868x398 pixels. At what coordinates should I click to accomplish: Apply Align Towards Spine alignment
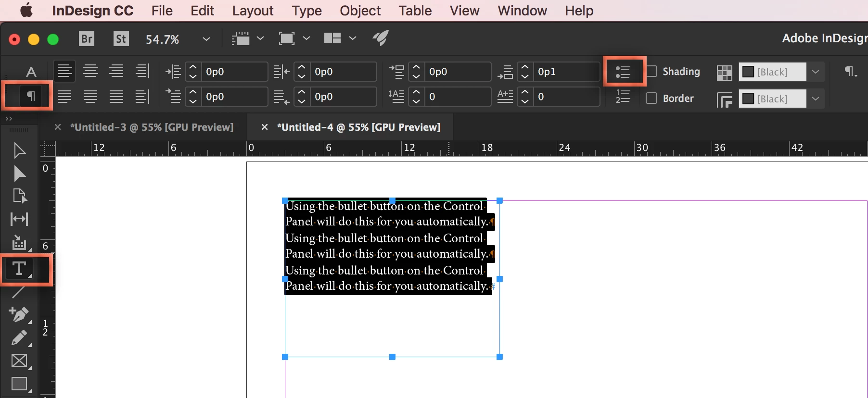coord(142,71)
